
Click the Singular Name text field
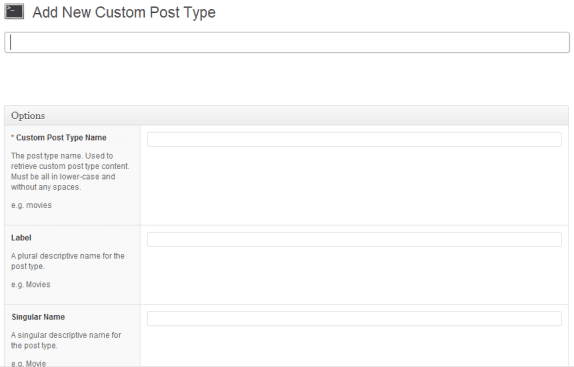pyautogui.click(x=354, y=318)
